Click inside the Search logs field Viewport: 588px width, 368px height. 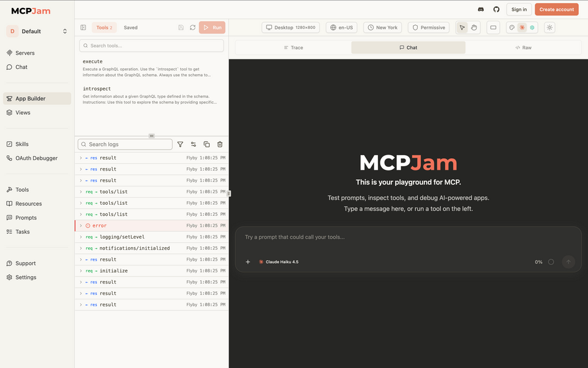(x=124, y=144)
